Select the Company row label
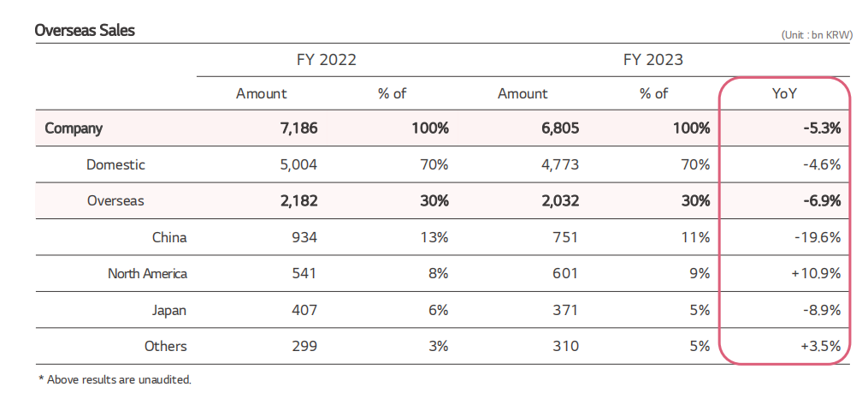868x399 pixels. [74, 128]
